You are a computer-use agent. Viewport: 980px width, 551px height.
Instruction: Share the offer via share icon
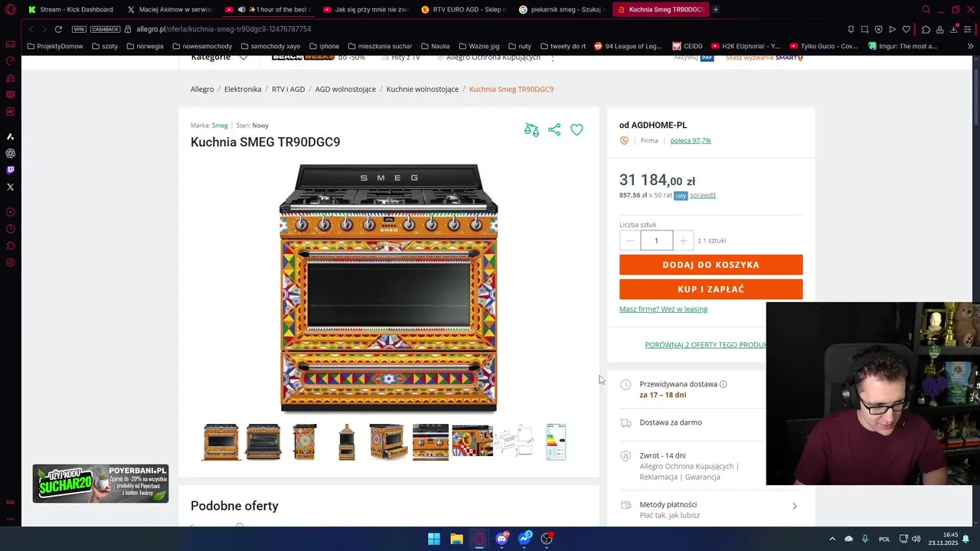(x=554, y=130)
